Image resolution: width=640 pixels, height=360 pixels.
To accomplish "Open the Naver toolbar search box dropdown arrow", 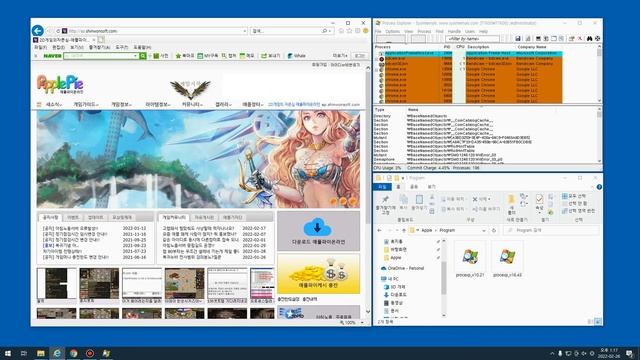I will [x=136, y=56].
